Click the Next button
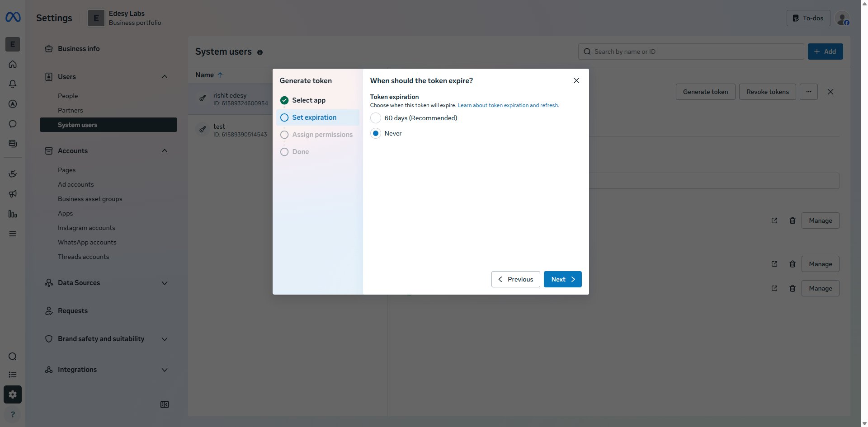 [x=563, y=279]
